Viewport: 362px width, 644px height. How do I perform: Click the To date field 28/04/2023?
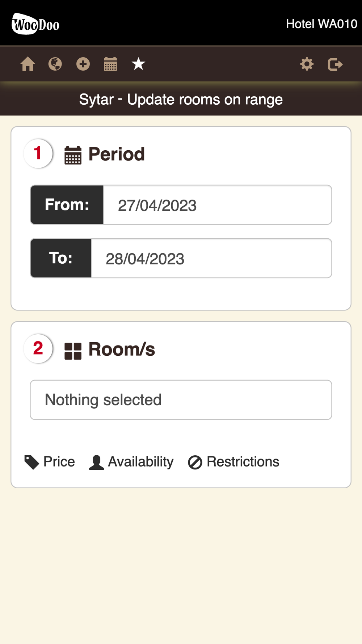[x=211, y=258]
